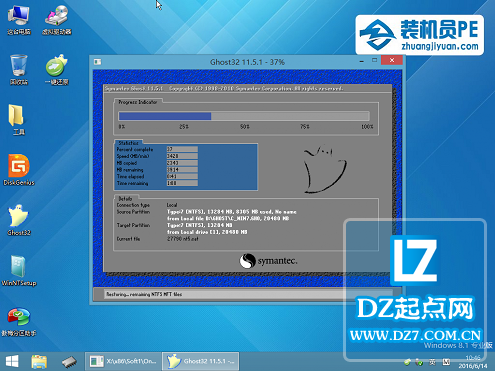Click the chip icon on taskbar
This screenshot has height=371, width=495.
pos(69,361)
